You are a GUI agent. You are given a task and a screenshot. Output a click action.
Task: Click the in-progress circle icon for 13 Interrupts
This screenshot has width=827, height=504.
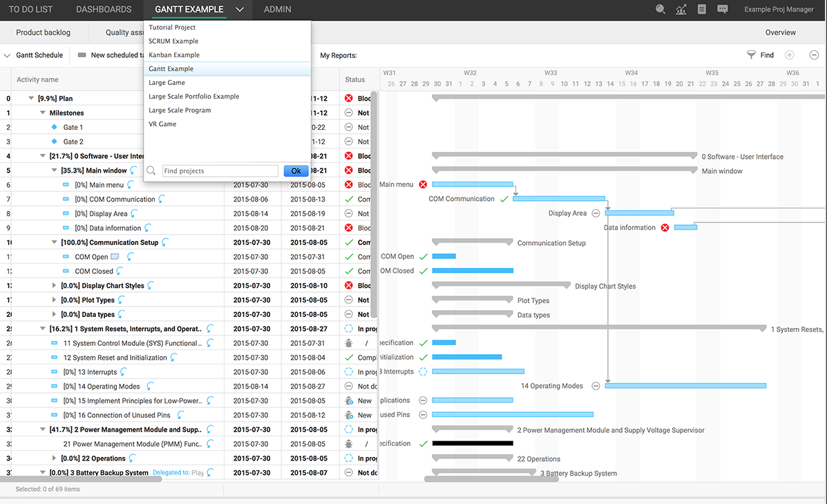(x=349, y=371)
